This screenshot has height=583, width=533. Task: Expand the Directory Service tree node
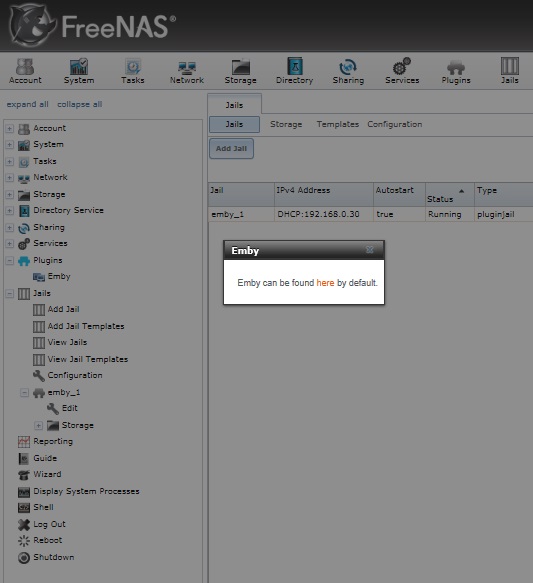click(10, 210)
